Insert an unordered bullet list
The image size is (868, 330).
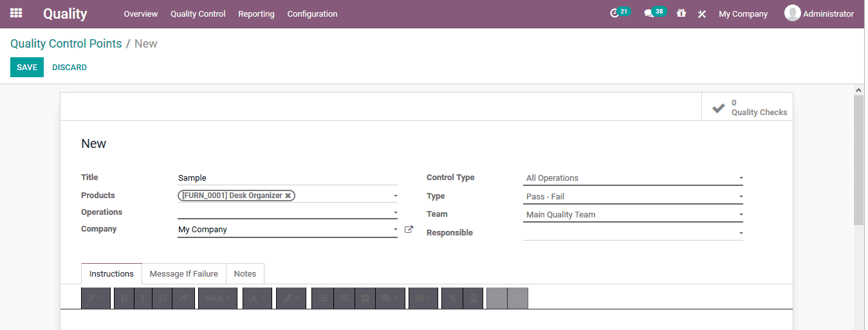pyautogui.click(x=323, y=298)
